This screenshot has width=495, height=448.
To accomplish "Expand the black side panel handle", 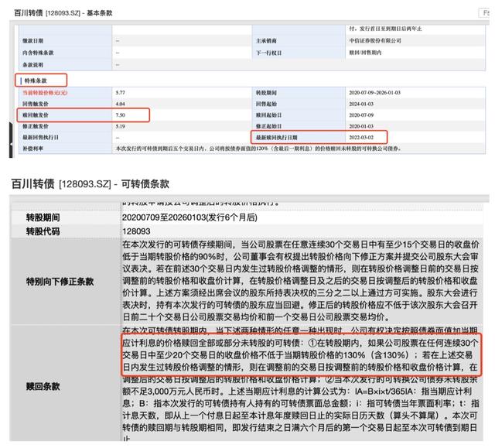I will [11, 141].
